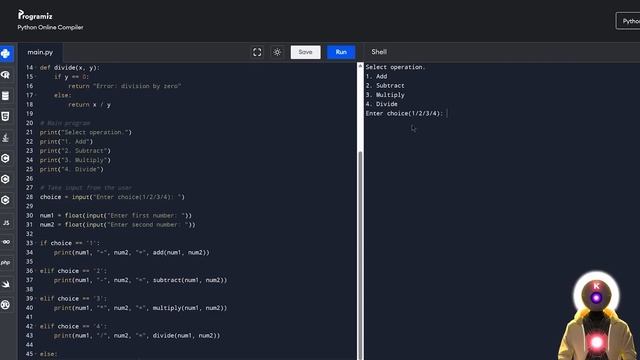This screenshot has width=640, height=360.
Task: Toggle fullscreen editor mode
Action: [x=257, y=52]
